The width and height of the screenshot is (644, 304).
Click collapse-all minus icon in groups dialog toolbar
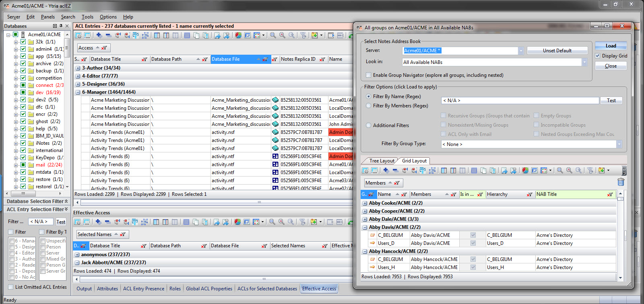(x=395, y=170)
